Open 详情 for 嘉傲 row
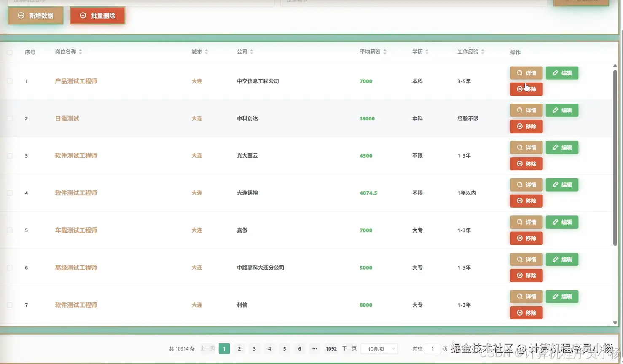Image resolution: width=623 pixels, height=364 pixels. [526, 222]
